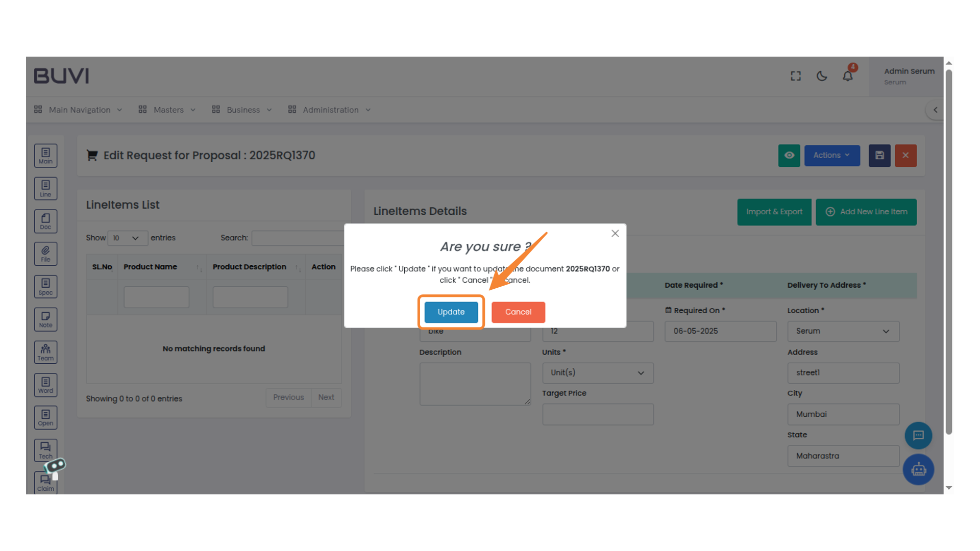
Task: Toggle fullscreen mode
Action: tap(795, 76)
